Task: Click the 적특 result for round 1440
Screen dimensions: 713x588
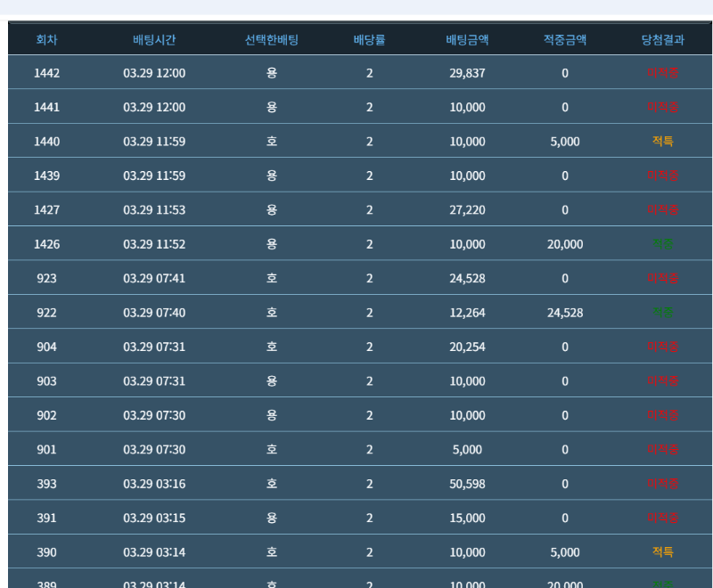Action: pyautogui.click(x=662, y=142)
